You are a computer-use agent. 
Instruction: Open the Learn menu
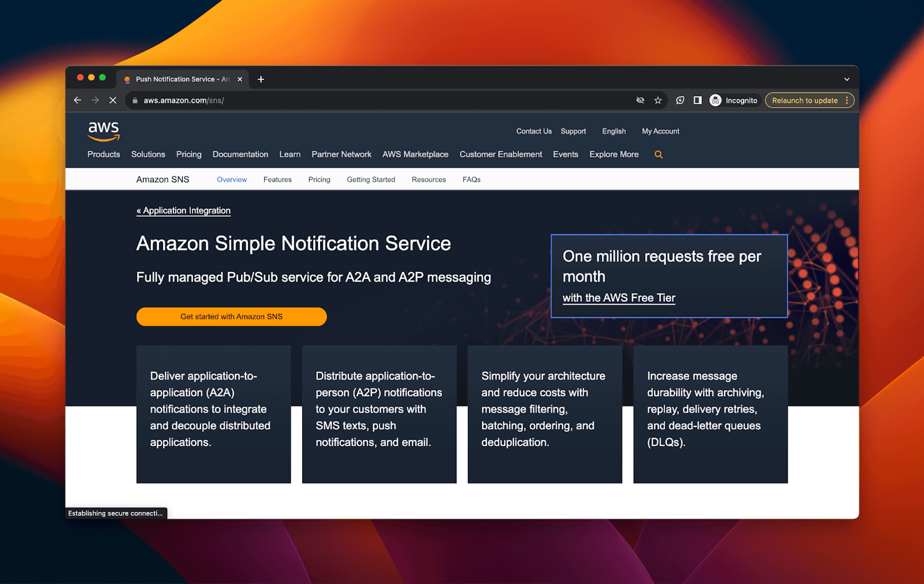click(x=290, y=154)
